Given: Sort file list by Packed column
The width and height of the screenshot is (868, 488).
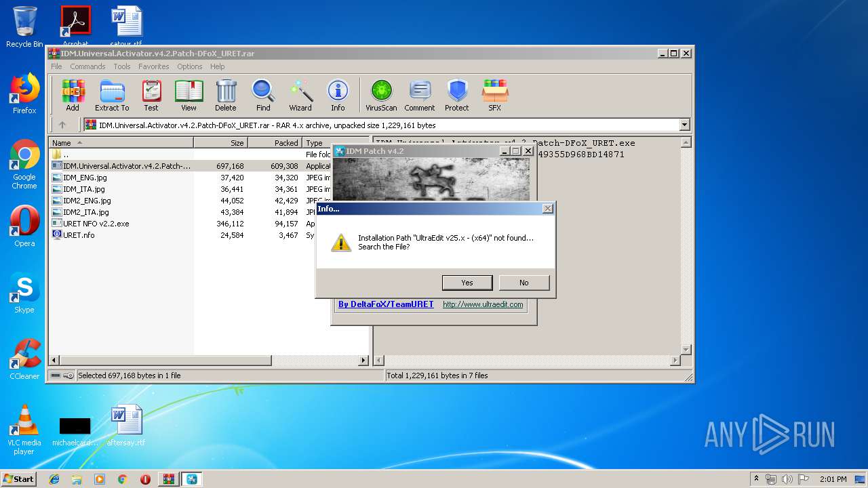Looking at the screenshot, I should coord(275,143).
